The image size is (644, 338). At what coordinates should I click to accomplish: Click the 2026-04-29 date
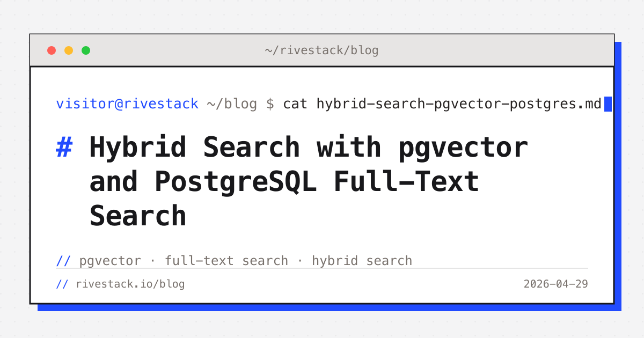pos(556,284)
